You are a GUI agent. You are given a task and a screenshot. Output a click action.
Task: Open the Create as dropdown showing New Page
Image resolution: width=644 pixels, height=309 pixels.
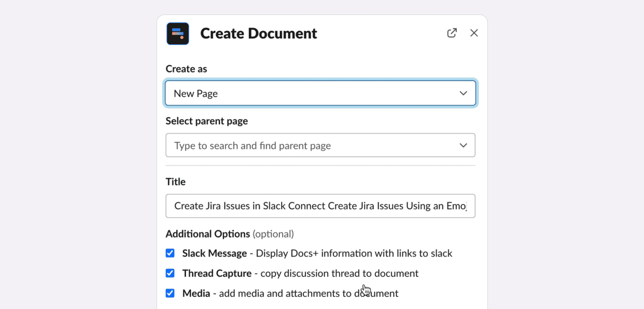[320, 93]
